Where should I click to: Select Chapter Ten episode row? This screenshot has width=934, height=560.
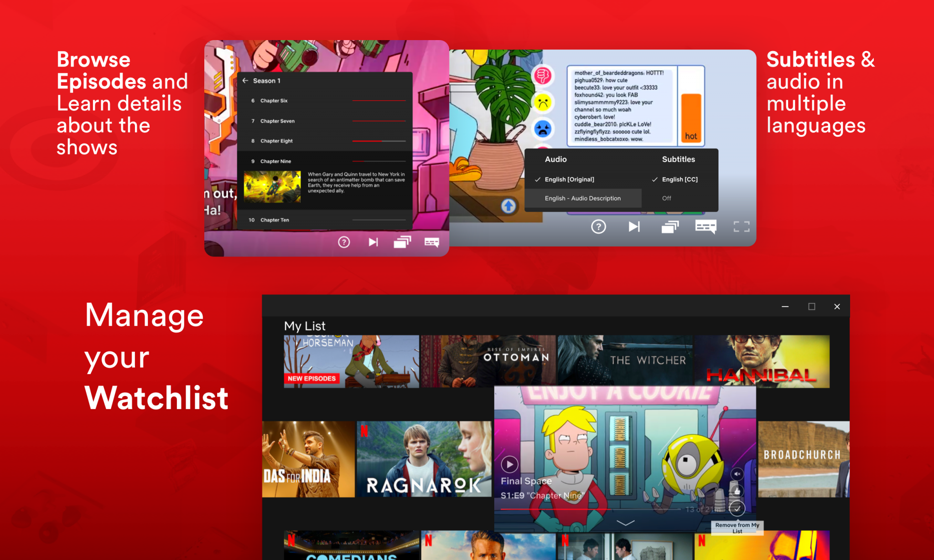click(325, 220)
